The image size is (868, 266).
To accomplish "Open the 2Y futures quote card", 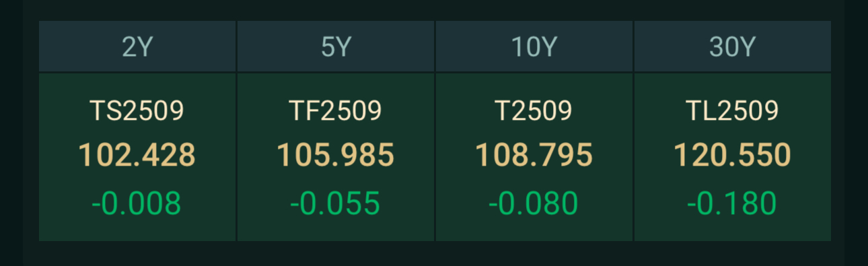I will click(x=137, y=157).
